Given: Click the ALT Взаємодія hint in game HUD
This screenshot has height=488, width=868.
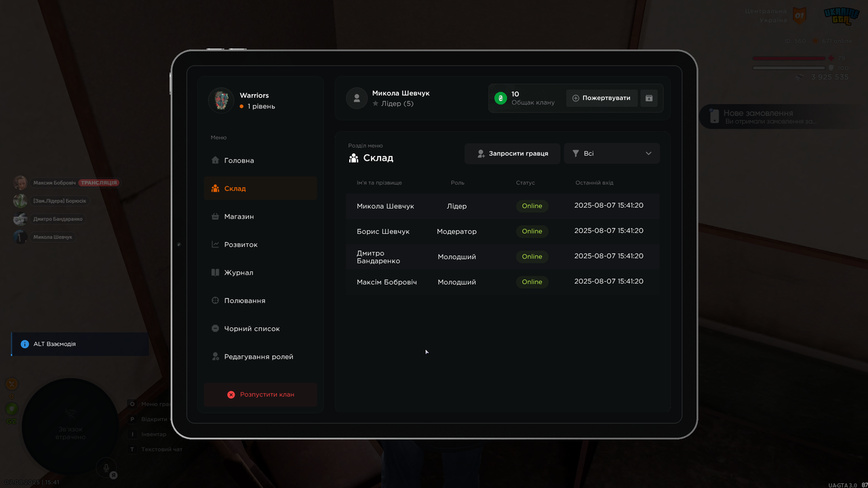Looking at the screenshot, I should [x=80, y=344].
